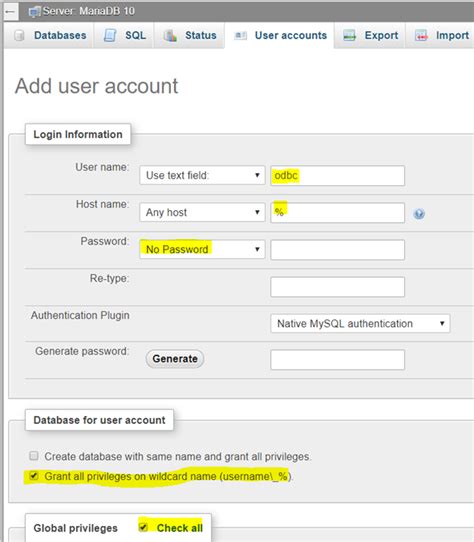Enable Create database with same name checkbox
The height and width of the screenshot is (542, 474).
click(34, 456)
